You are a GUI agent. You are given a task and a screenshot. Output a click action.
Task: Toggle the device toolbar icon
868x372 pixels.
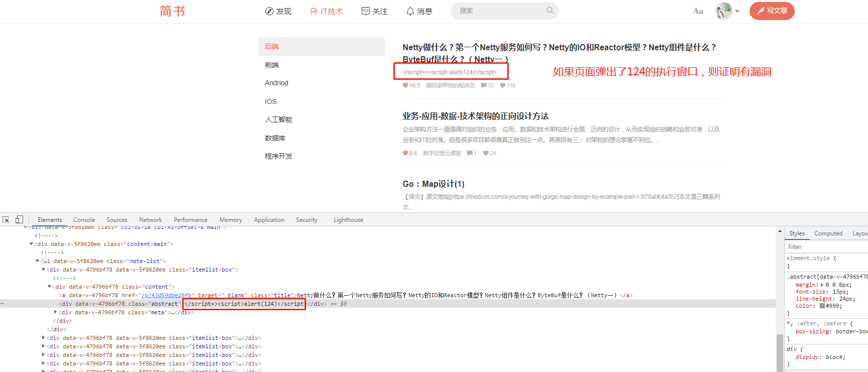pos(19,219)
